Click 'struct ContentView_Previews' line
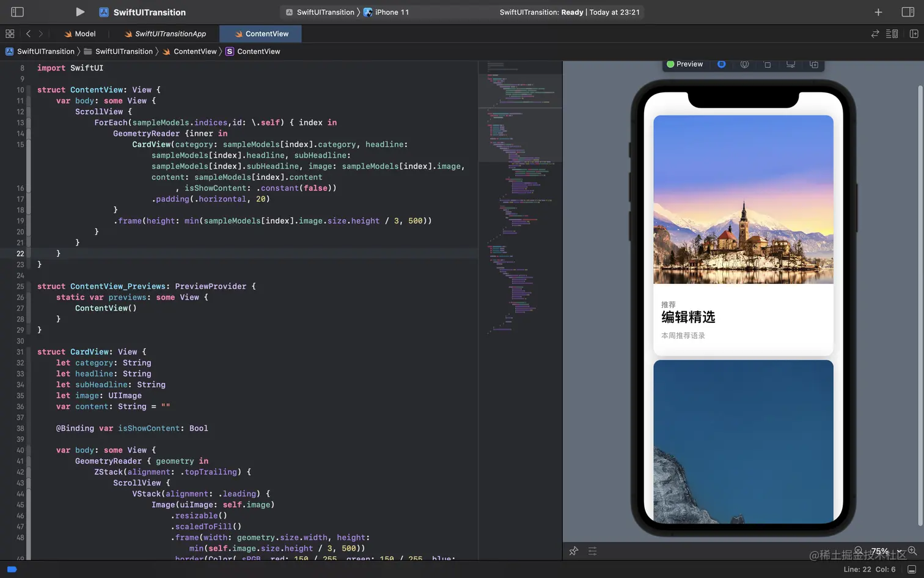The height and width of the screenshot is (578, 924). click(x=147, y=286)
